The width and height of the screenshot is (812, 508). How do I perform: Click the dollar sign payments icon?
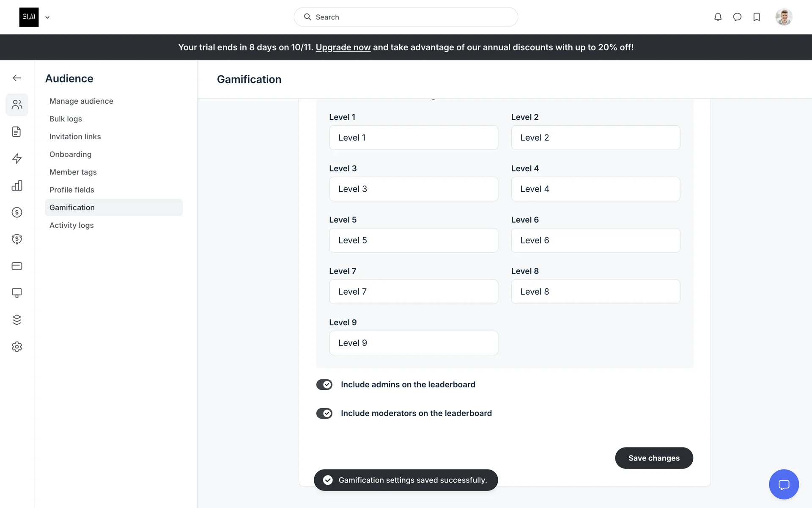coord(17,213)
